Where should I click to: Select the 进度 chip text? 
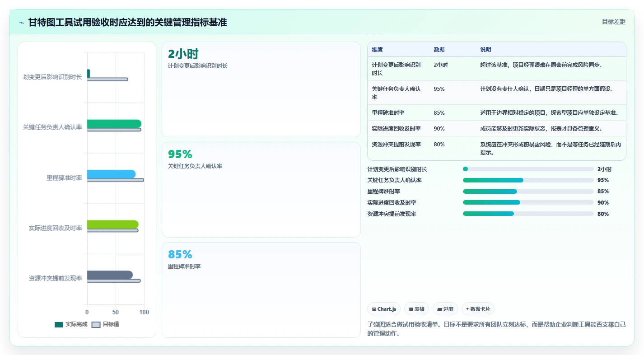pyautogui.click(x=448, y=309)
